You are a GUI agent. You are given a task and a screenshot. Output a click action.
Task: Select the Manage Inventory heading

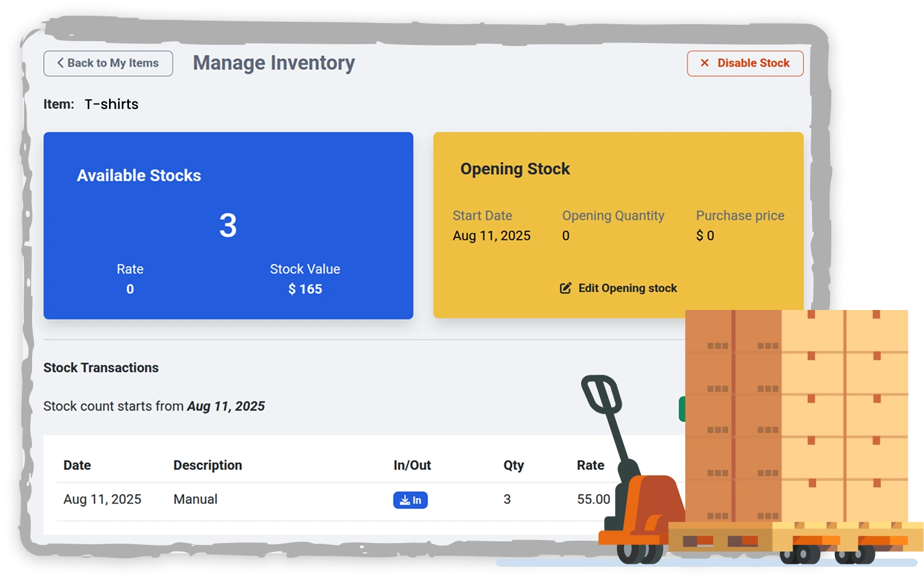click(274, 62)
